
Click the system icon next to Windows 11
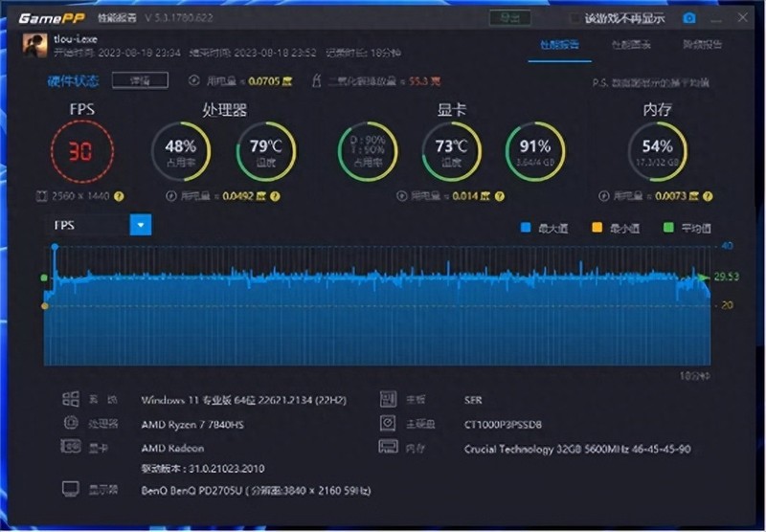[x=70, y=399]
